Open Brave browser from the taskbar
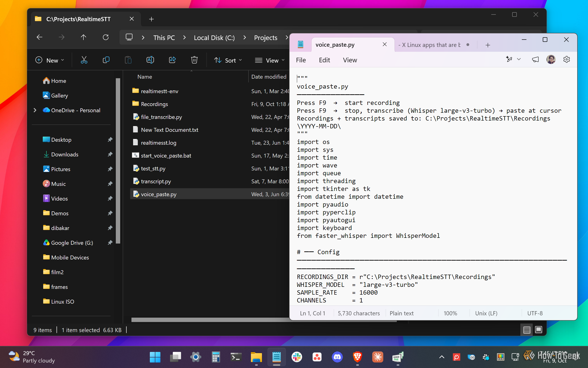This screenshot has height=368, width=588. [357, 357]
